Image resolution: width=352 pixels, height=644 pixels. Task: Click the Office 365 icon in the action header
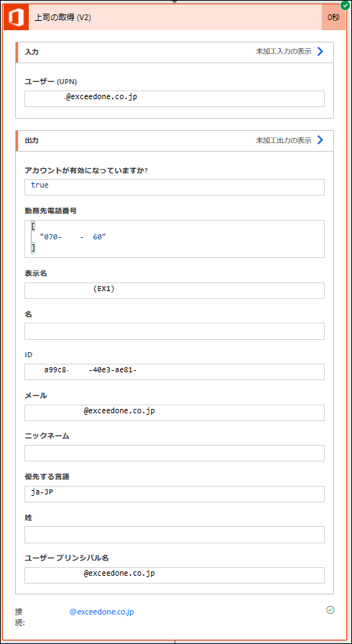point(16,18)
